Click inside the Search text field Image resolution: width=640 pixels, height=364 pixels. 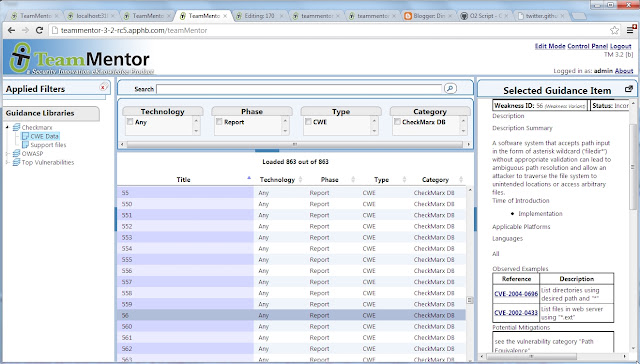[x=299, y=89]
